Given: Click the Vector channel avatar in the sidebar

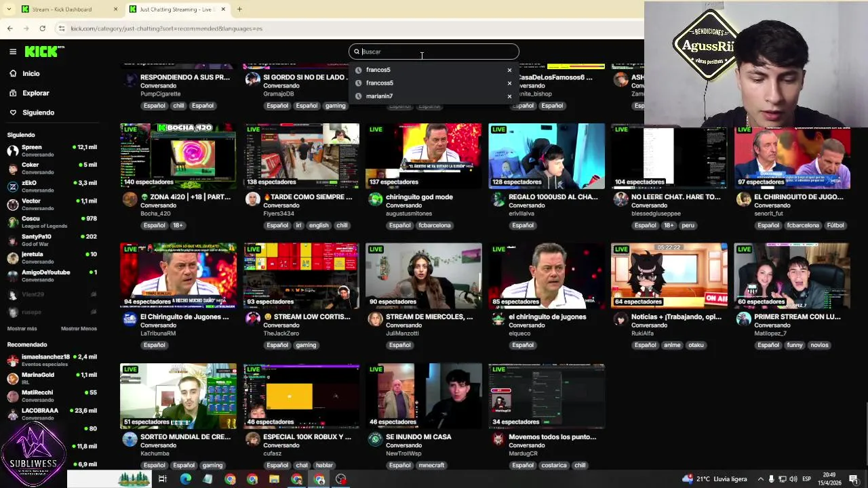Looking at the screenshot, I should 13,204.
